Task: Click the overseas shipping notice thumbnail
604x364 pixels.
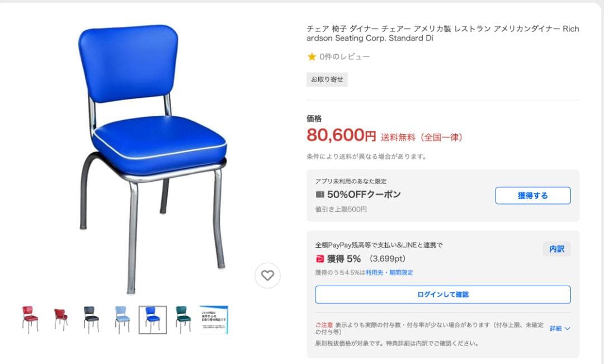Action: coord(214,319)
